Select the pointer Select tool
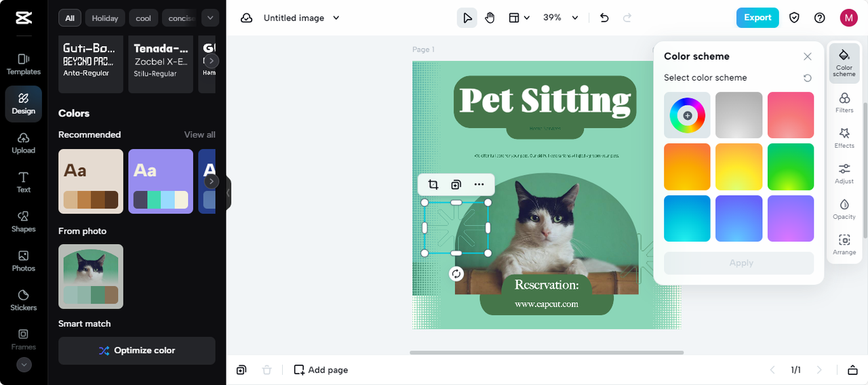 point(467,18)
